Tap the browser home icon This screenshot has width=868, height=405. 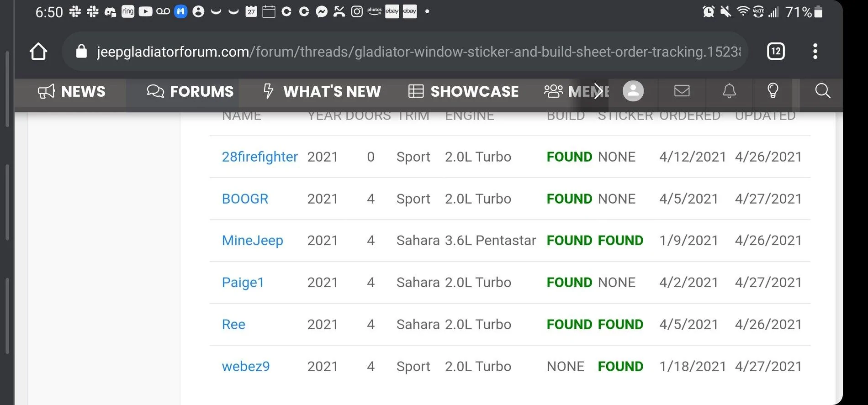38,51
